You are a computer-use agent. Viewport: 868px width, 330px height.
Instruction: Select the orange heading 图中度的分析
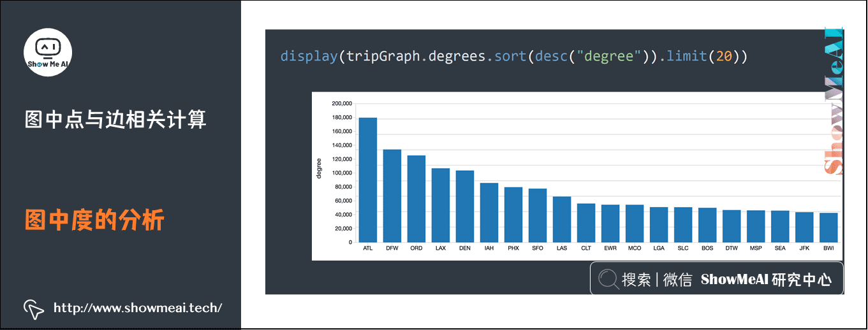94,220
